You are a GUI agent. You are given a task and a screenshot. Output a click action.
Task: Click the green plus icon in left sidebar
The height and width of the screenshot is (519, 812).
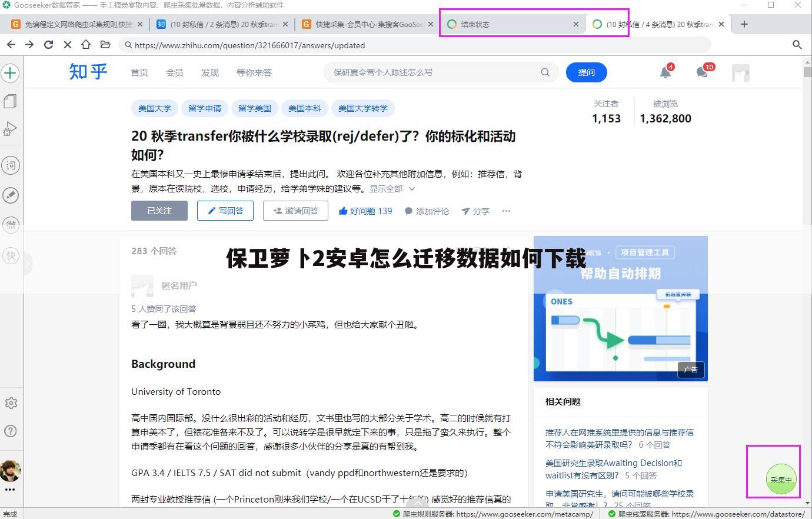(x=10, y=73)
